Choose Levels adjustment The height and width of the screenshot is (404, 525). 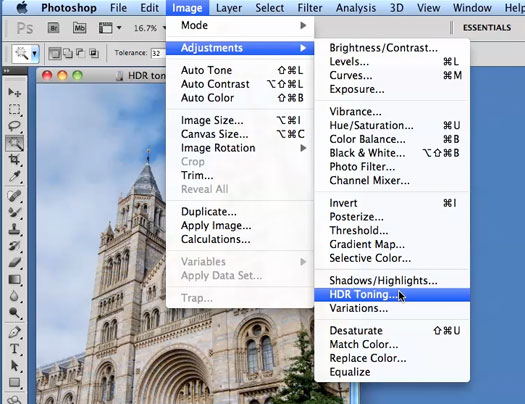tap(392, 62)
